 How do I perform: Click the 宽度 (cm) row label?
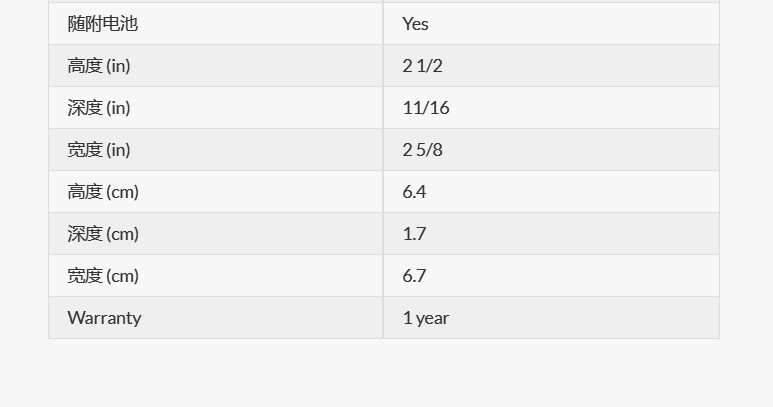(103, 275)
